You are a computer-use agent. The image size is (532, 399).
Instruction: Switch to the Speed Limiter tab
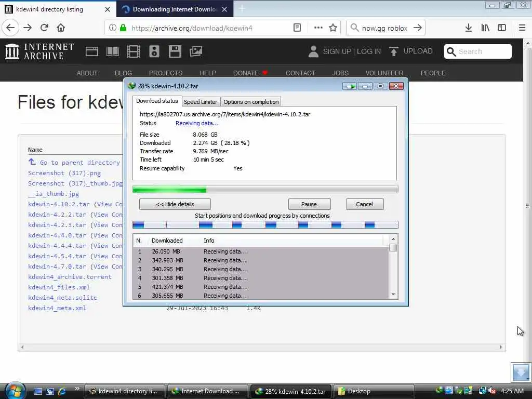[200, 102]
